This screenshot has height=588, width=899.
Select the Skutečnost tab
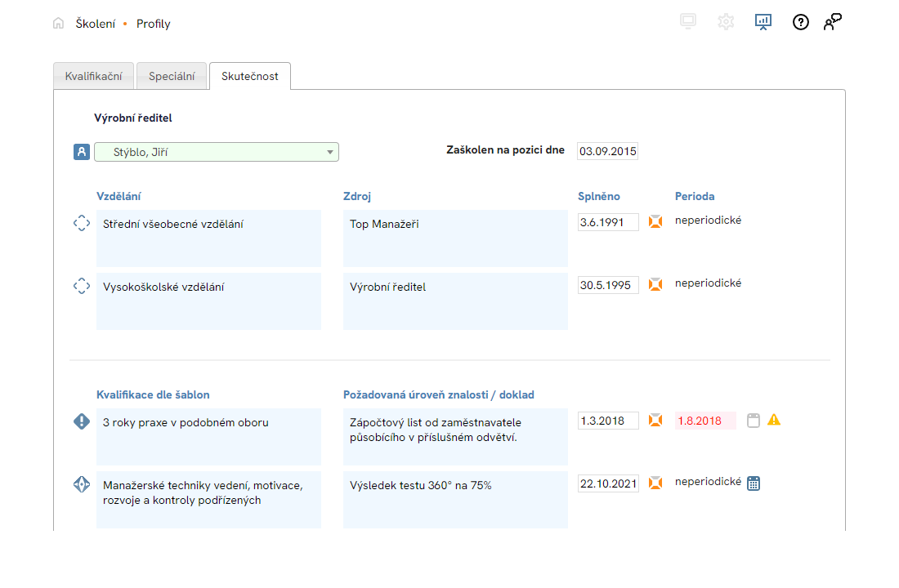249,76
